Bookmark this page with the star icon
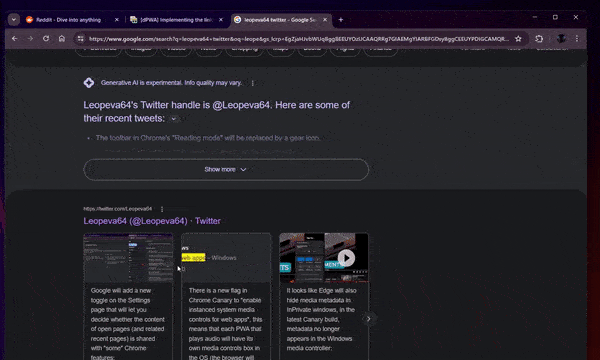The width and height of the screenshot is (600, 360). click(x=518, y=39)
